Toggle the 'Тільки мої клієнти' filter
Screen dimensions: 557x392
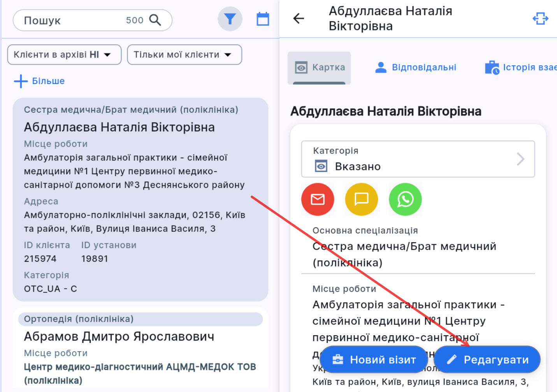click(184, 54)
